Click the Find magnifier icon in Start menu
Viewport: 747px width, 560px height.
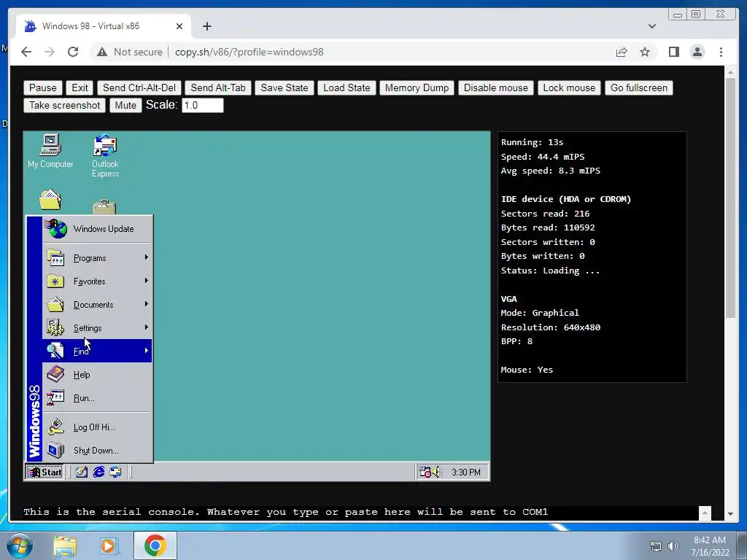(55, 351)
